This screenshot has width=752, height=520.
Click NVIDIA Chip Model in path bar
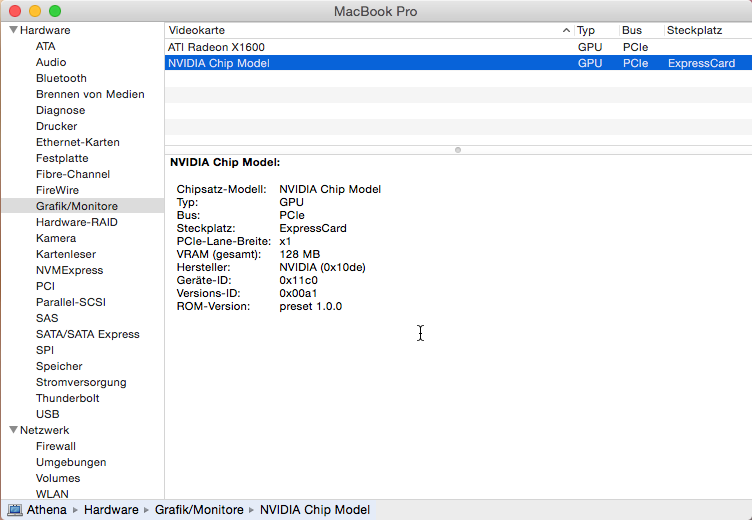point(315,509)
